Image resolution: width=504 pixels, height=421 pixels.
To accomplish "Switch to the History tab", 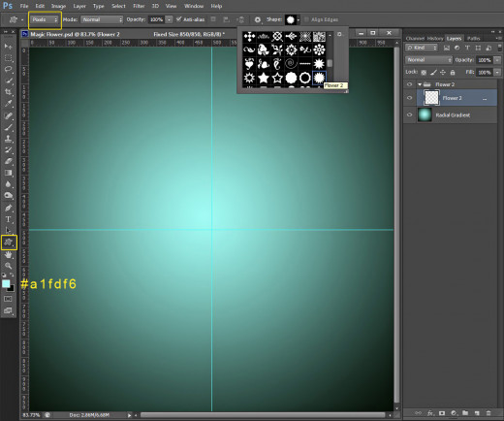I will click(435, 39).
